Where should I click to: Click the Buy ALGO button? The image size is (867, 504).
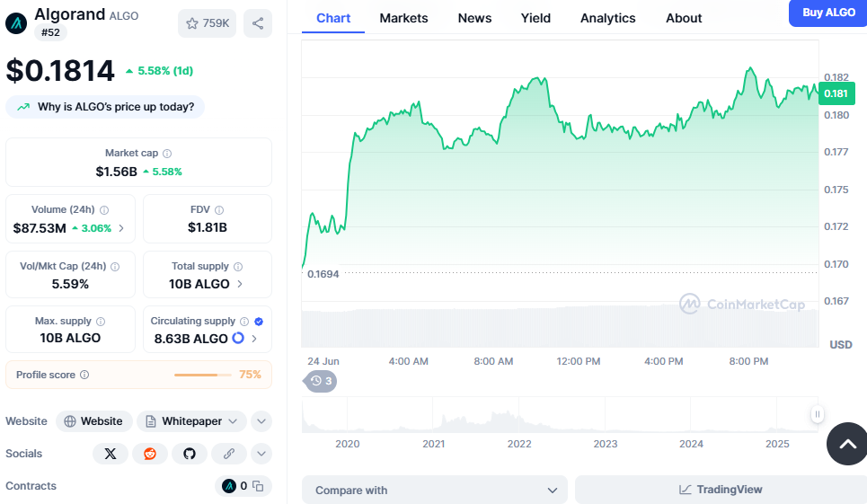pyautogui.click(x=828, y=13)
